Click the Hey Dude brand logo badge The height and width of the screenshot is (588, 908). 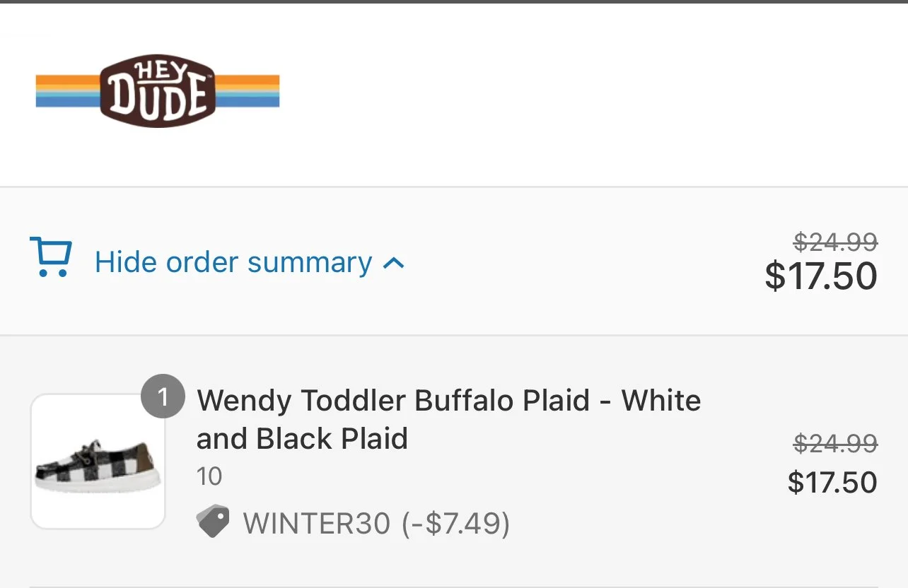[x=158, y=90]
